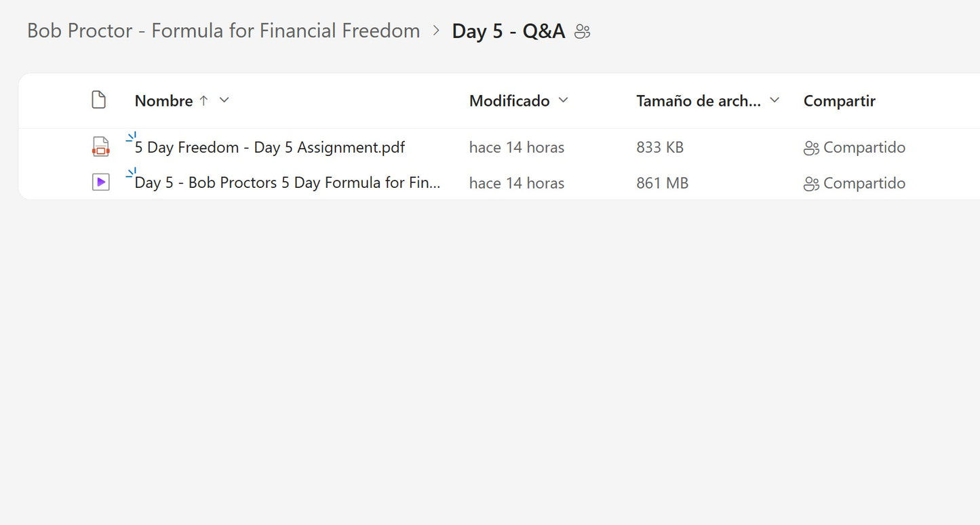Image resolution: width=980 pixels, height=525 pixels.
Task: Select the row showing 861 MB size
Action: click(x=662, y=183)
